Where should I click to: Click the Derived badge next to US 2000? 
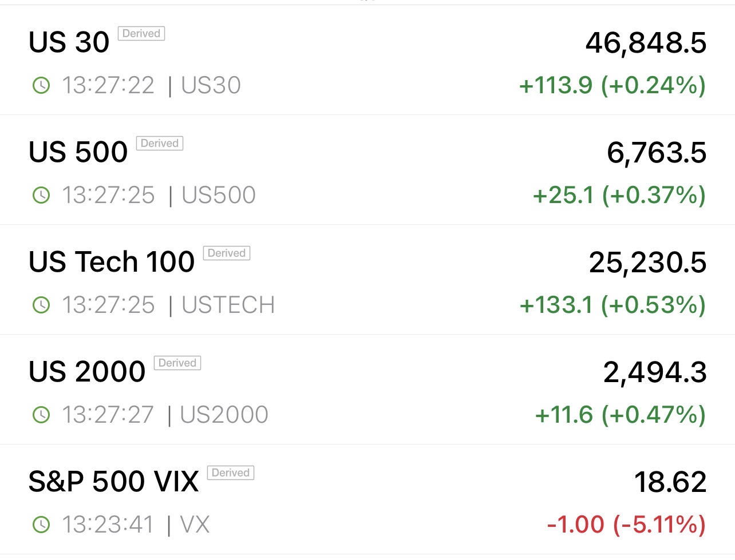[x=177, y=363]
